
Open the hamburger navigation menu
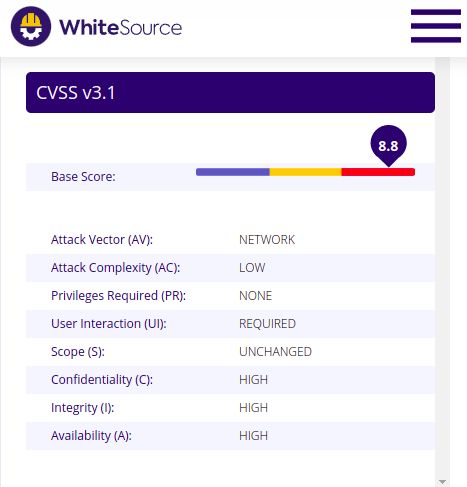click(436, 26)
